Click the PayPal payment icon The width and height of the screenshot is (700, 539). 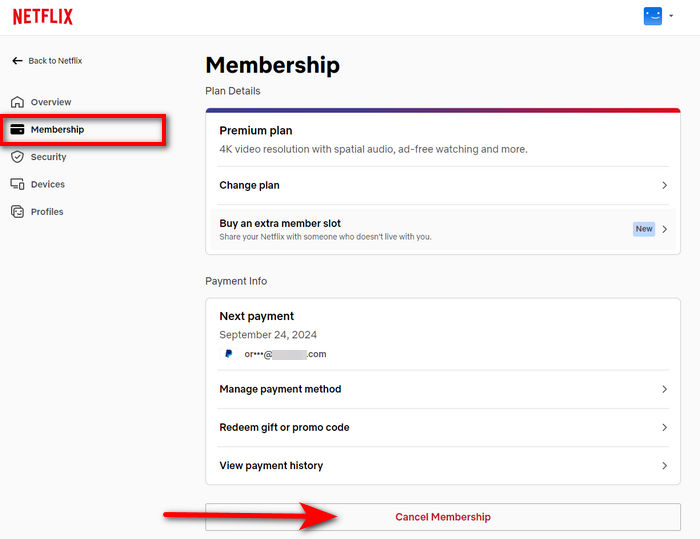(x=229, y=354)
